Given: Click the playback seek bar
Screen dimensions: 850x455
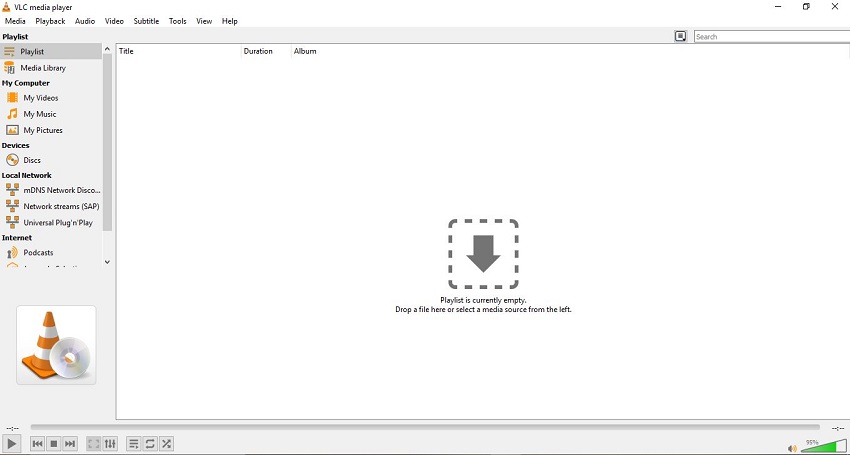Looking at the screenshot, I should pyautogui.click(x=425, y=427).
